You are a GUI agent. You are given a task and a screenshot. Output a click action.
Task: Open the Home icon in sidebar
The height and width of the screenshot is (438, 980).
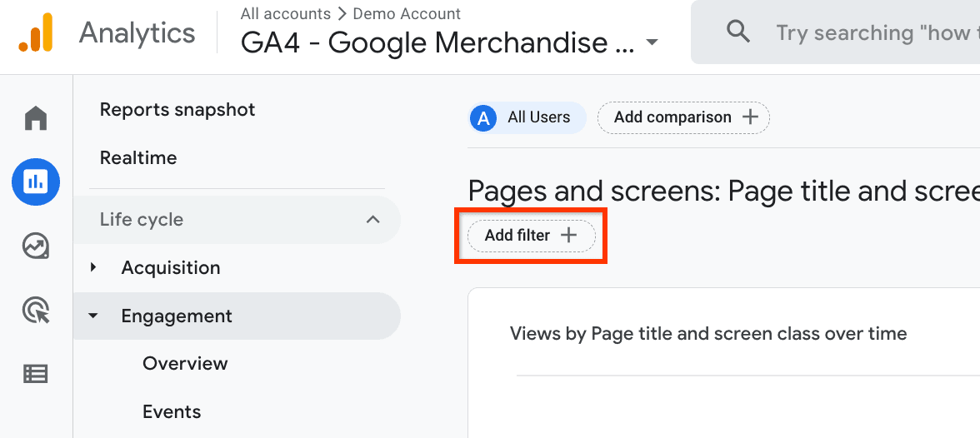point(36,118)
